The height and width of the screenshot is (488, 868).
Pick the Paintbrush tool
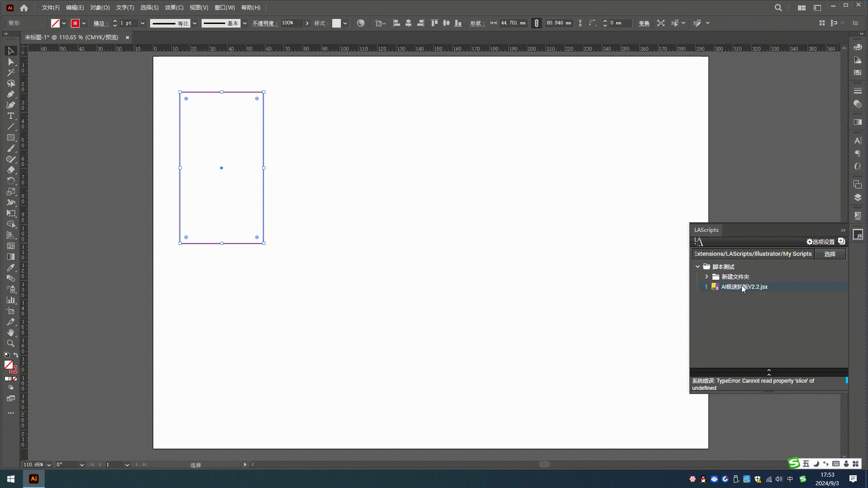pos(10,148)
